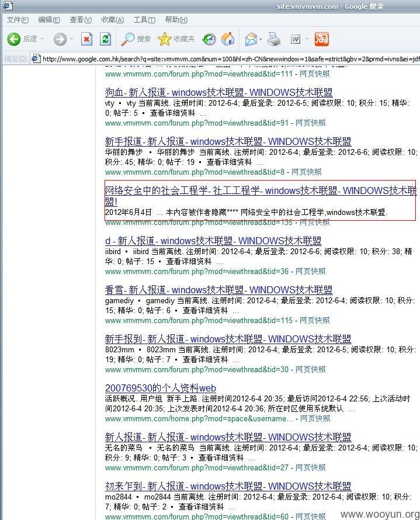Open 网页快照 for tid=111 result
Screen dimensions: 420x520
tap(315, 74)
